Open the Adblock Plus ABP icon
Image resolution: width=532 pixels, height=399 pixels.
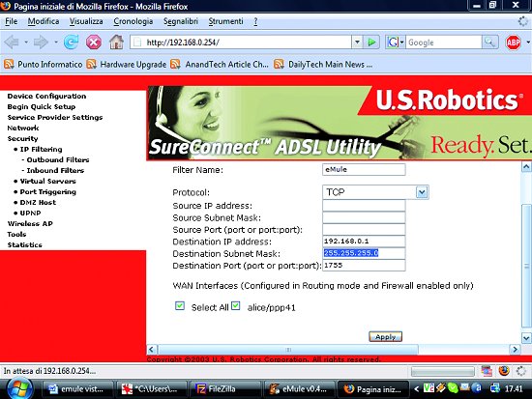[513, 43]
